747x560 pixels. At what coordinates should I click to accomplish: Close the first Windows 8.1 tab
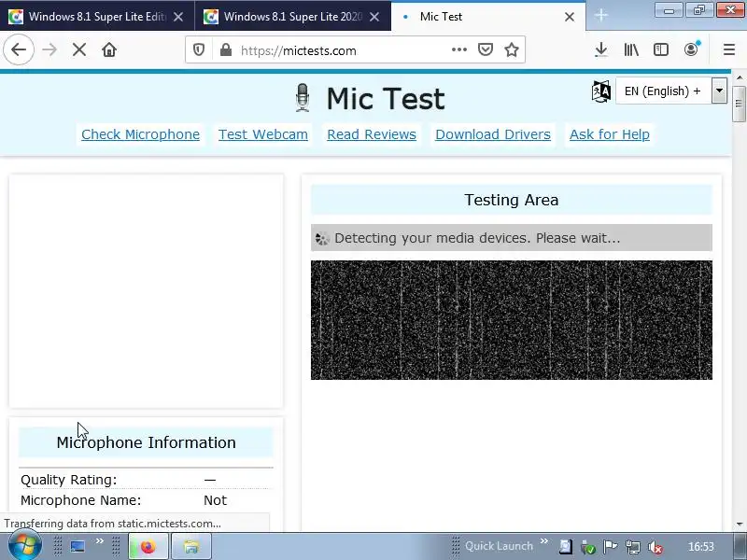tap(178, 17)
